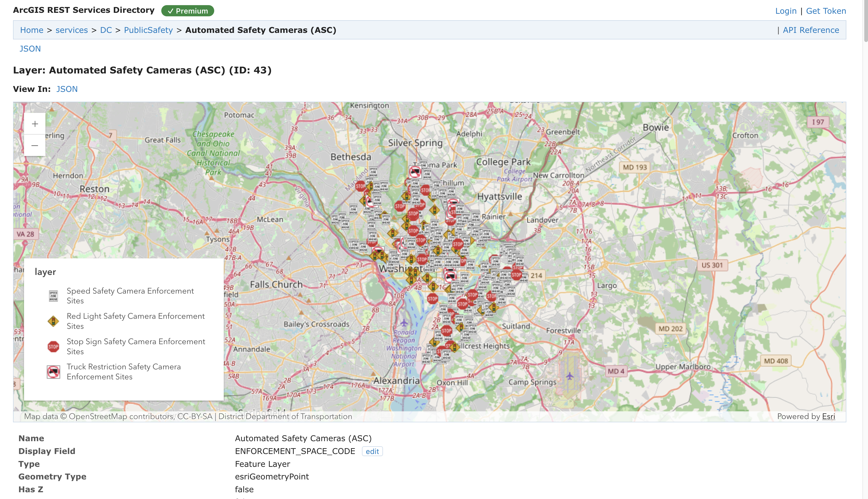
Task: Click the 'Hyattsville' map label
Action: 499,197
